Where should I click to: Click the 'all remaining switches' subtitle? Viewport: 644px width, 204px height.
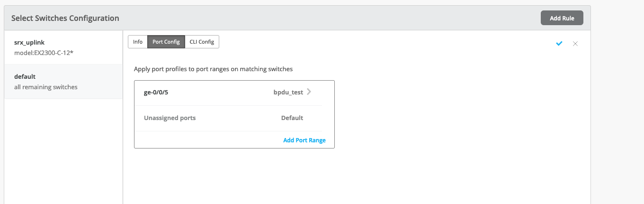click(x=45, y=87)
